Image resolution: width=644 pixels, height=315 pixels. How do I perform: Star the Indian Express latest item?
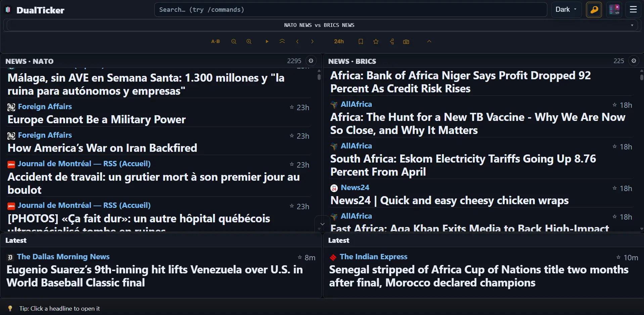618,257
